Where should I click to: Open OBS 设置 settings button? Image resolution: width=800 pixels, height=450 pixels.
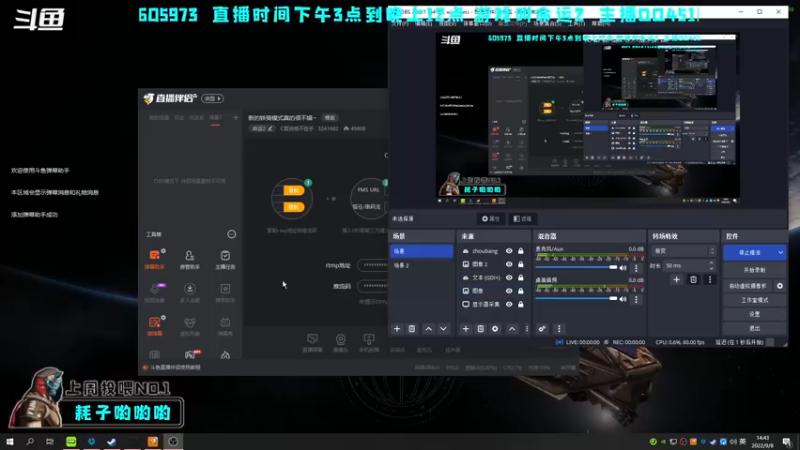pyautogui.click(x=754, y=314)
